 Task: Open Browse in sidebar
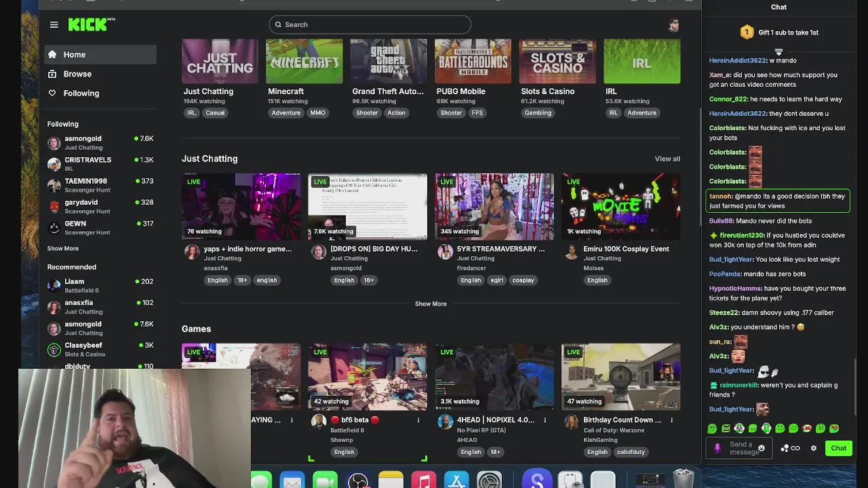100,74
